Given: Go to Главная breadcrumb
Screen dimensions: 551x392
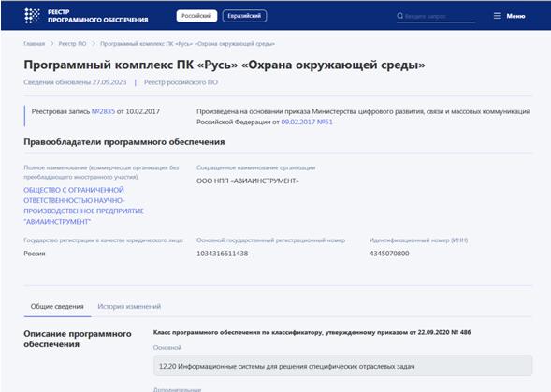Looking at the screenshot, I should click(34, 44).
